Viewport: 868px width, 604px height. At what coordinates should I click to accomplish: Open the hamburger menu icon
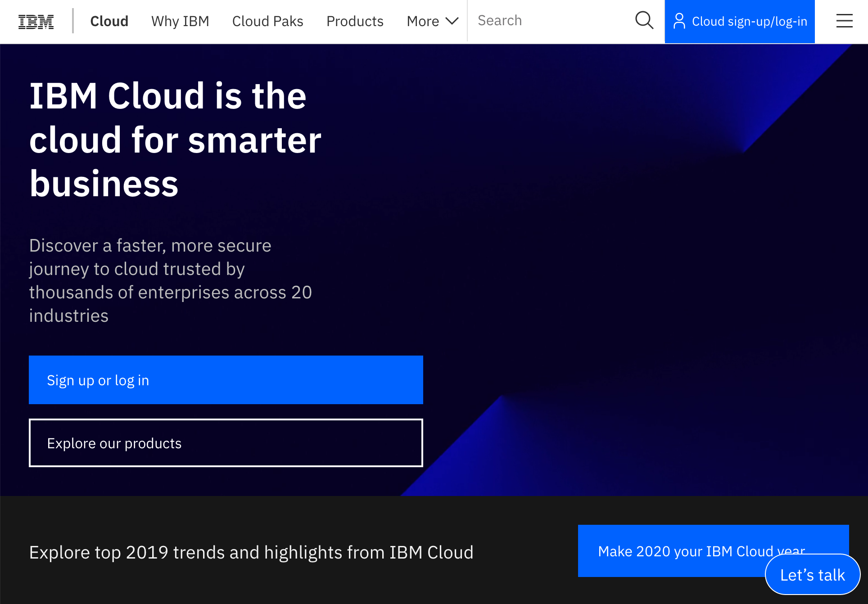pyautogui.click(x=844, y=21)
